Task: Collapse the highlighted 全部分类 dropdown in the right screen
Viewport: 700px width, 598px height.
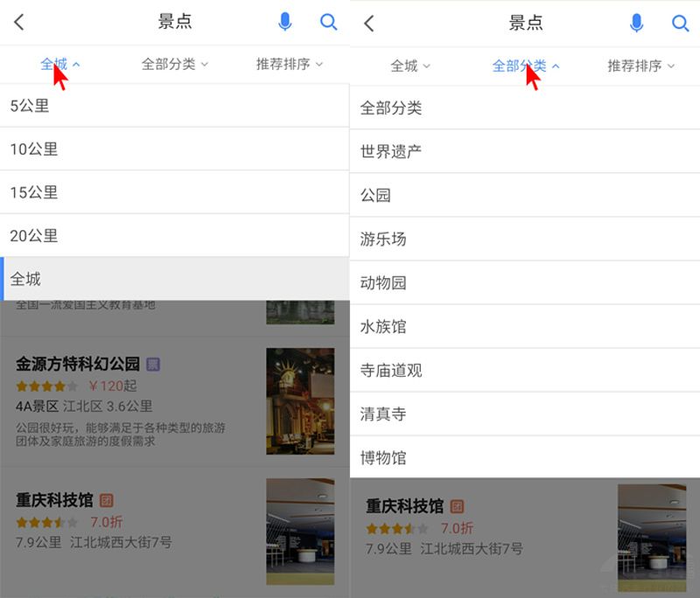Action: click(x=525, y=66)
